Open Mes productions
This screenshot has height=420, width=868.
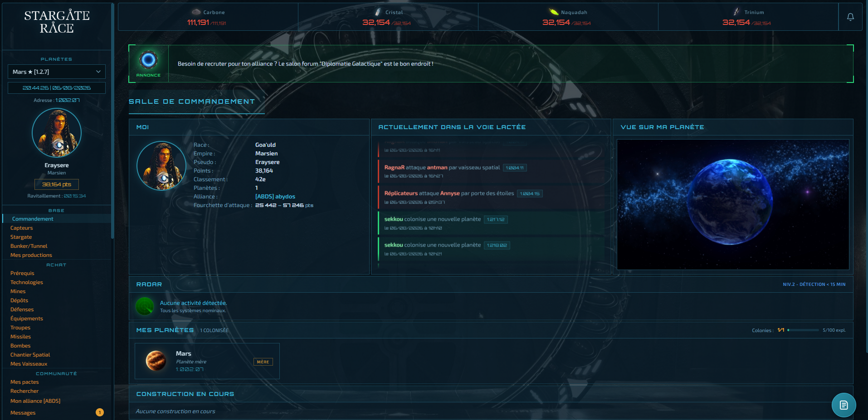point(31,255)
